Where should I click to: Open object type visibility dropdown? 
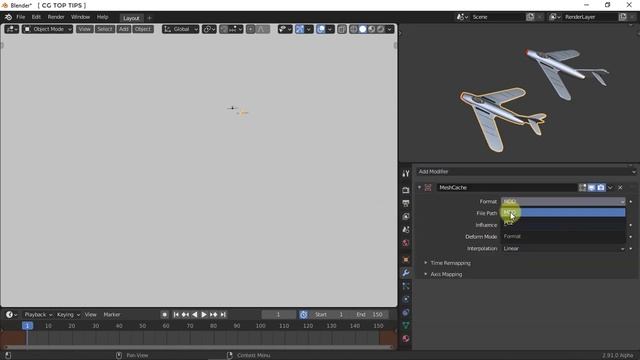(x=285, y=29)
